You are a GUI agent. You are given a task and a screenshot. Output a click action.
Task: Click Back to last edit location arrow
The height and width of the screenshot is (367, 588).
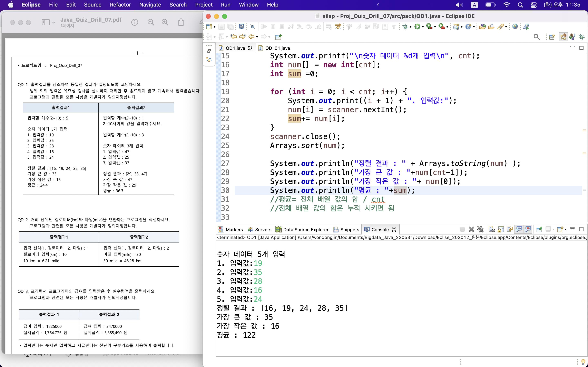(234, 37)
